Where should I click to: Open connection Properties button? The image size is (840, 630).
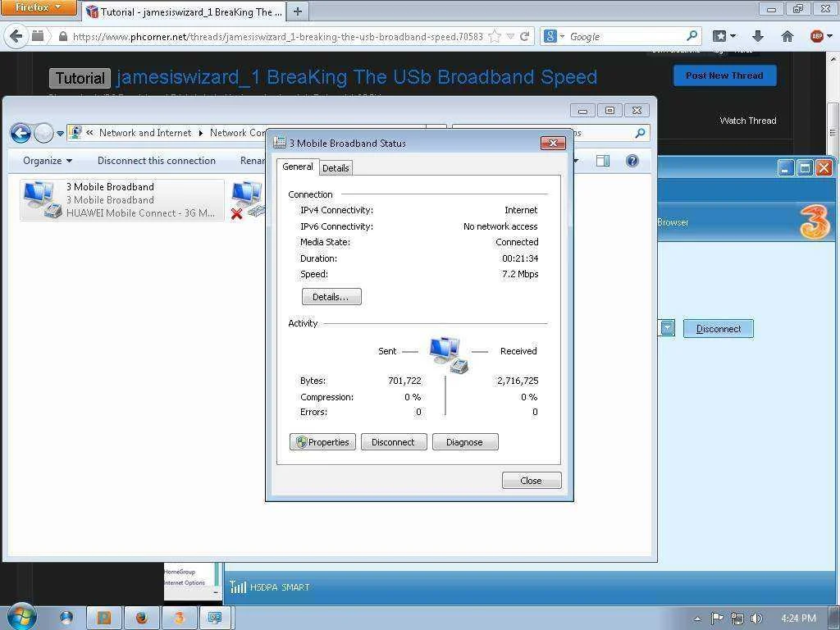coord(322,442)
